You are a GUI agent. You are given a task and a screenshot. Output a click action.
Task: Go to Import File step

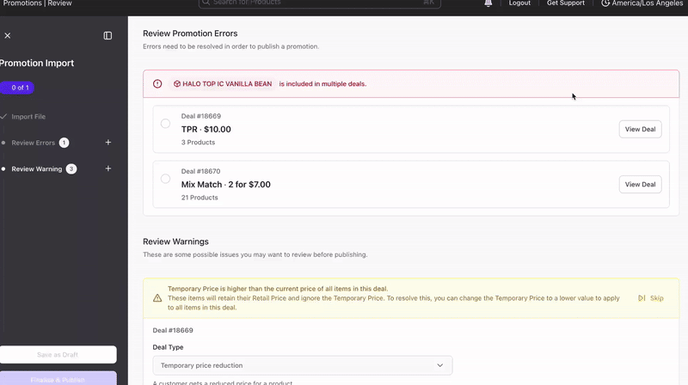(x=28, y=117)
